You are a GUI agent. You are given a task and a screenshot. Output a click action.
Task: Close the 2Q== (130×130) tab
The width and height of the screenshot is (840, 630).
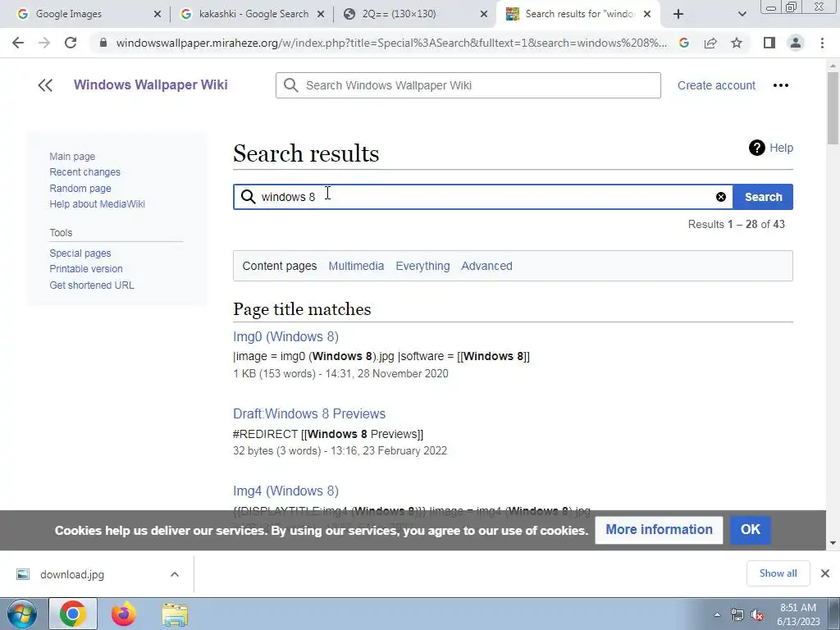pos(484,14)
